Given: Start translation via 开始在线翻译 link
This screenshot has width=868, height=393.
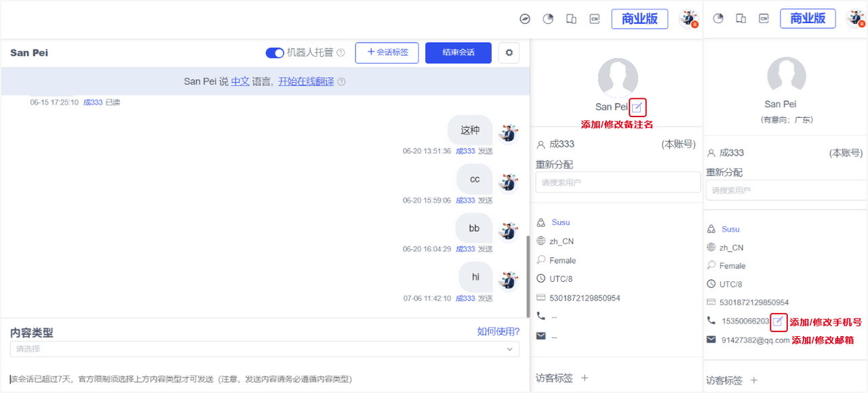Looking at the screenshot, I should pyautogui.click(x=306, y=81).
